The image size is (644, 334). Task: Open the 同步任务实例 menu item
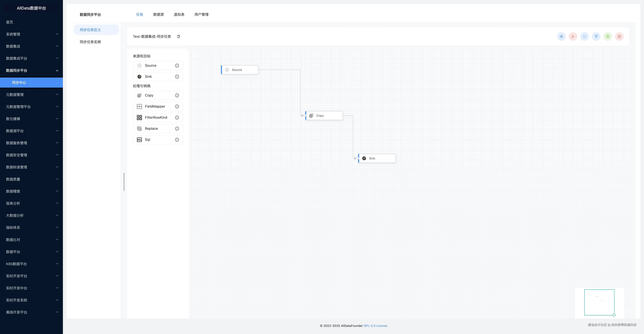point(90,42)
